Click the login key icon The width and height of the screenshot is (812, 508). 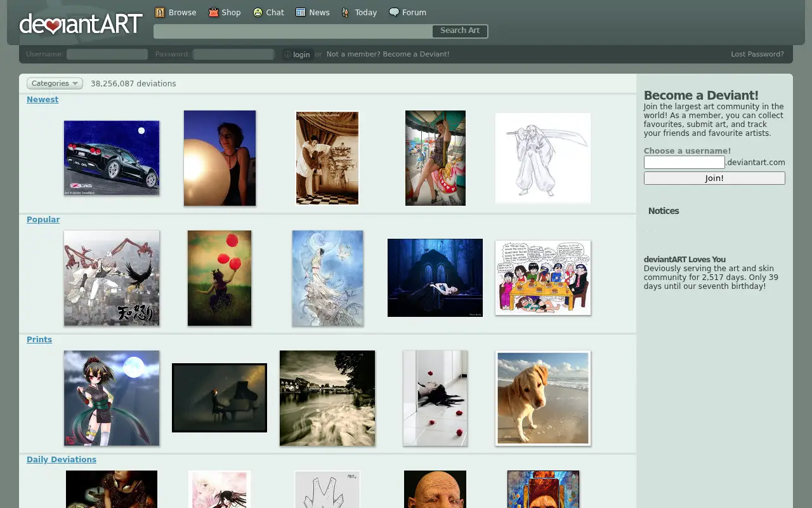click(287, 55)
